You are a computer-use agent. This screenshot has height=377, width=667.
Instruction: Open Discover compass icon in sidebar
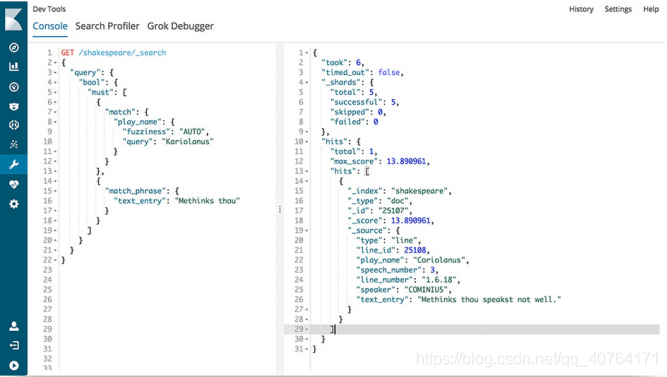click(14, 47)
